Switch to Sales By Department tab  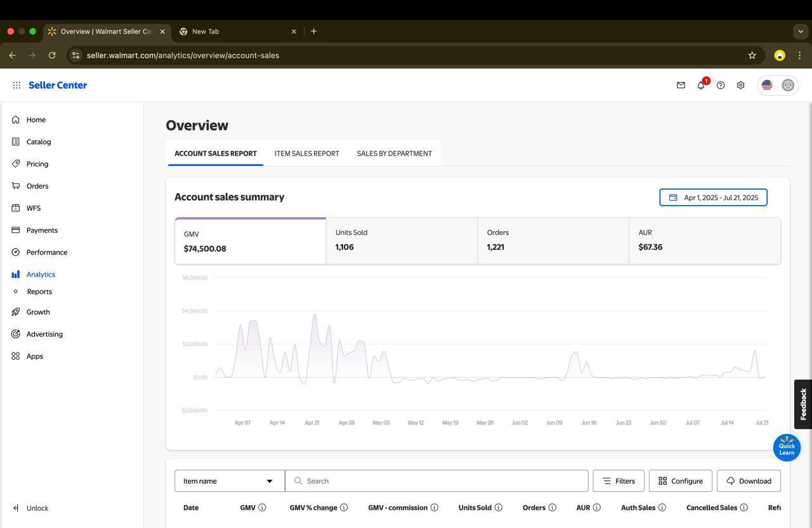click(394, 154)
